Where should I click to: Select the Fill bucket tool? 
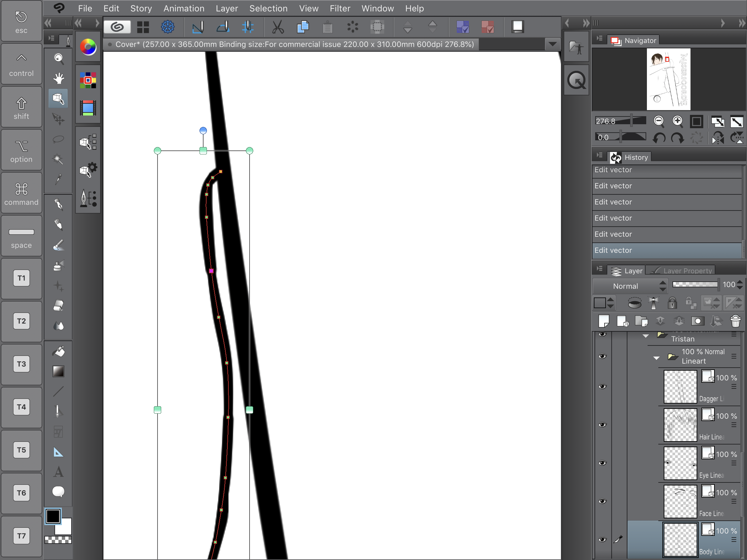tap(59, 352)
